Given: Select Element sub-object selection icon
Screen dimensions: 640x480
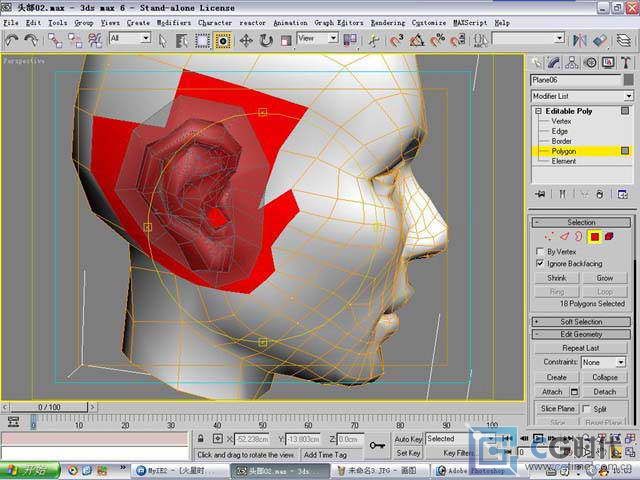Looking at the screenshot, I should (609, 236).
